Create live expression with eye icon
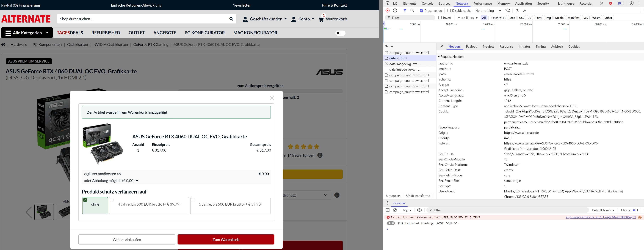The height and width of the screenshot is (250, 644). click(x=419, y=210)
